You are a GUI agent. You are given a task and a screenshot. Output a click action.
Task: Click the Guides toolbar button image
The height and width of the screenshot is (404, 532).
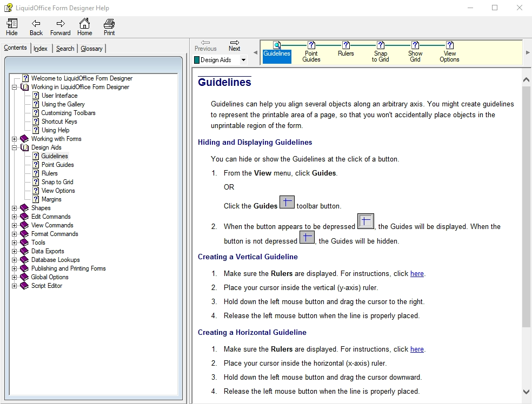pos(287,203)
